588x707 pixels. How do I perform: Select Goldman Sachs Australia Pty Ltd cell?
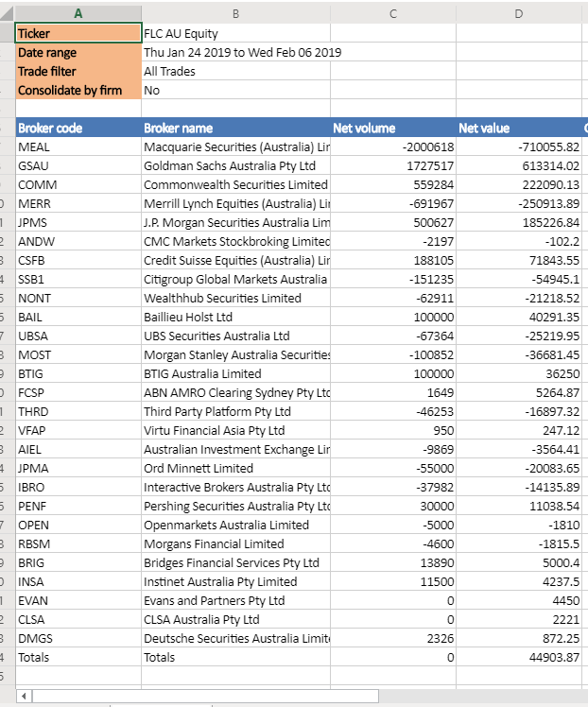coord(235,166)
